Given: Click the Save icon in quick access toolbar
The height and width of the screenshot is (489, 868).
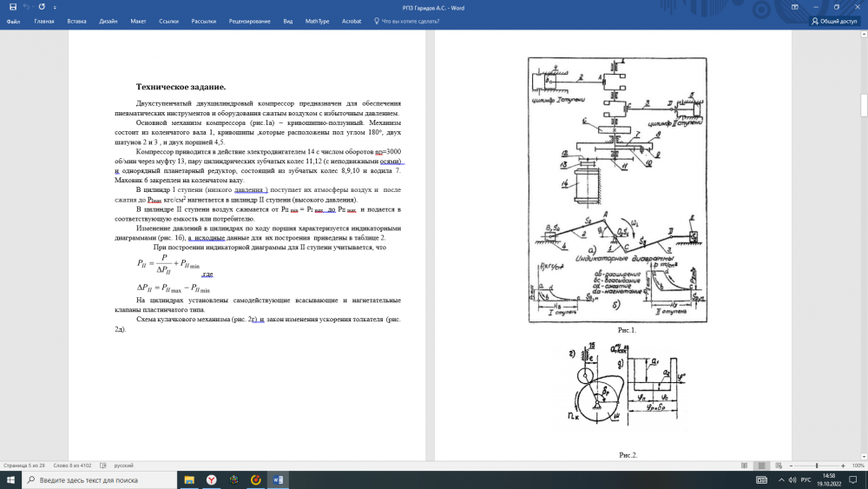Looking at the screenshot, I should [x=12, y=7].
